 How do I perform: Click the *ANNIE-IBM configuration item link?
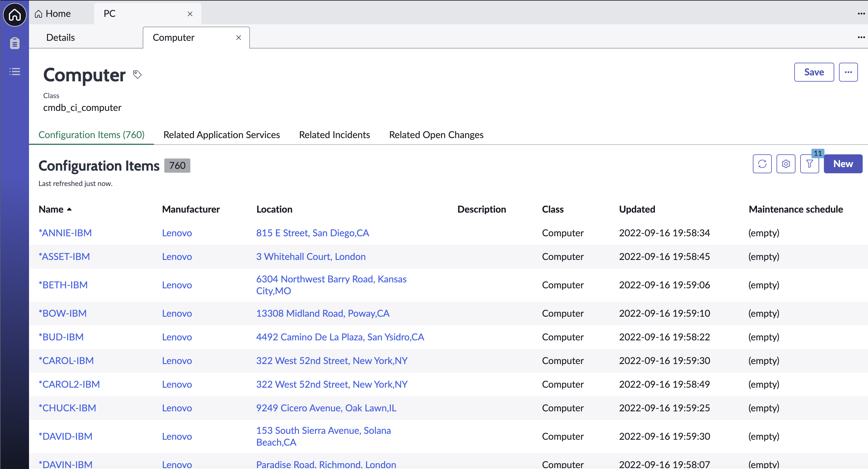click(65, 233)
